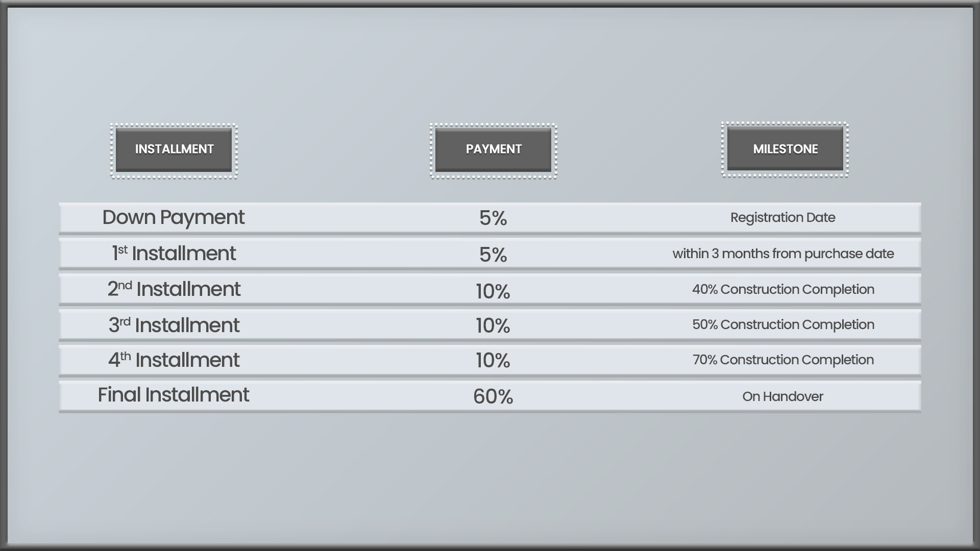
Task: Select the 3rd Installment label
Action: [x=174, y=325]
